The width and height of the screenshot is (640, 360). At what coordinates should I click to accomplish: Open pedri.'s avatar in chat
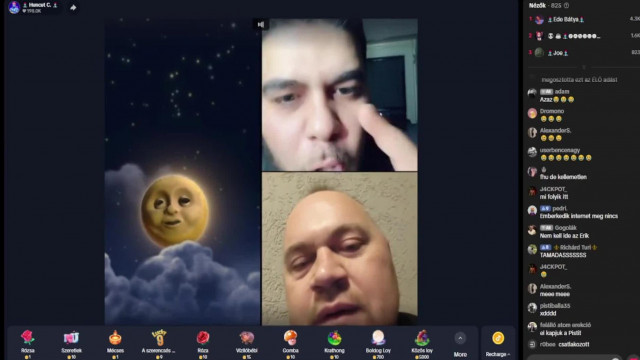coord(532,210)
